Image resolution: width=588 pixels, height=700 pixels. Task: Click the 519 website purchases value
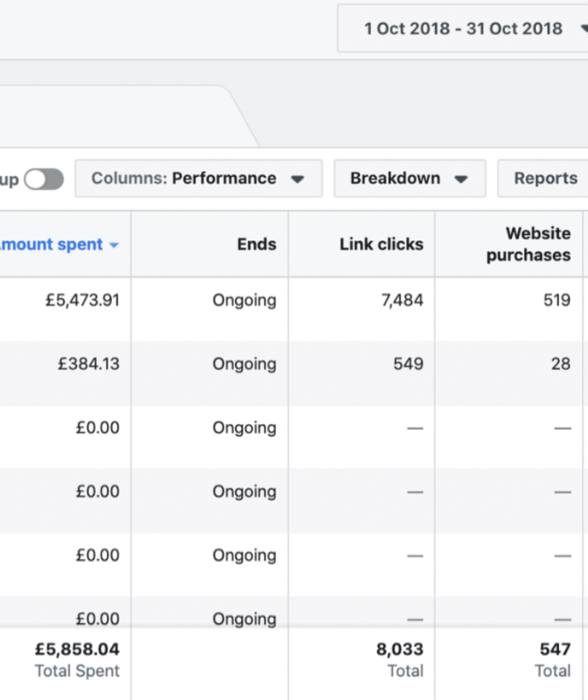[x=555, y=301]
